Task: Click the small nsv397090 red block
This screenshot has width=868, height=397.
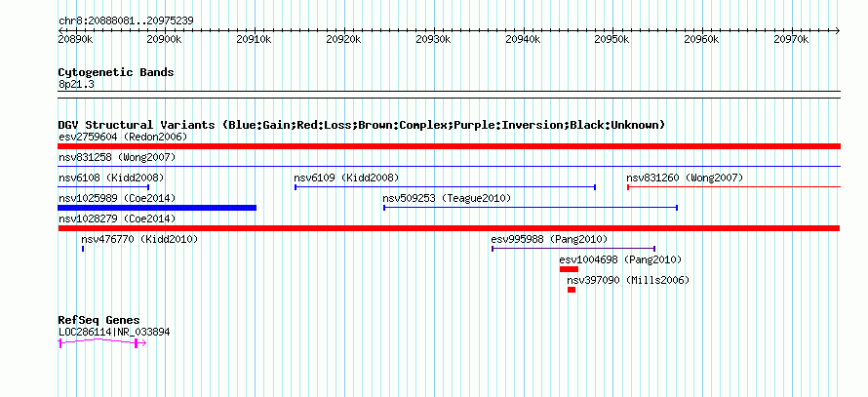Action: [572, 290]
